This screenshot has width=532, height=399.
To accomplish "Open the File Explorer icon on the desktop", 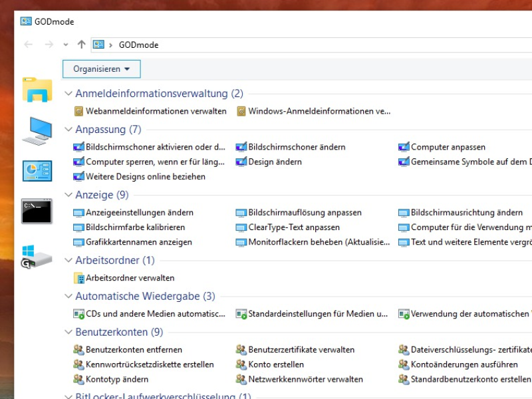I will 37,90.
